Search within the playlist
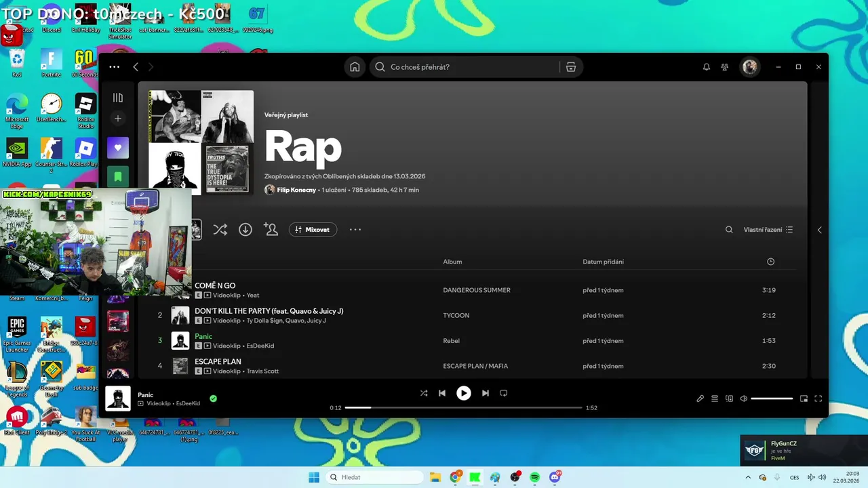Image resolution: width=868 pixels, height=488 pixels. tap(729, 230)
